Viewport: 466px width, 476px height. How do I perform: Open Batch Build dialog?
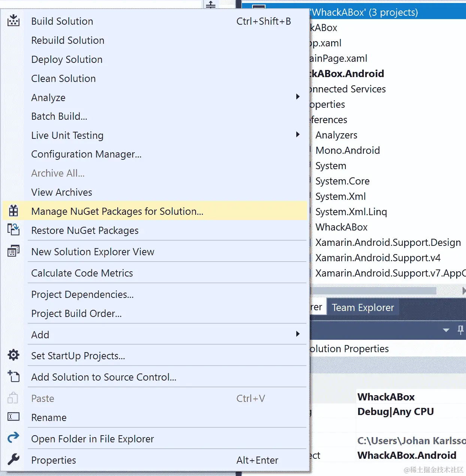[x=155, y=116]
